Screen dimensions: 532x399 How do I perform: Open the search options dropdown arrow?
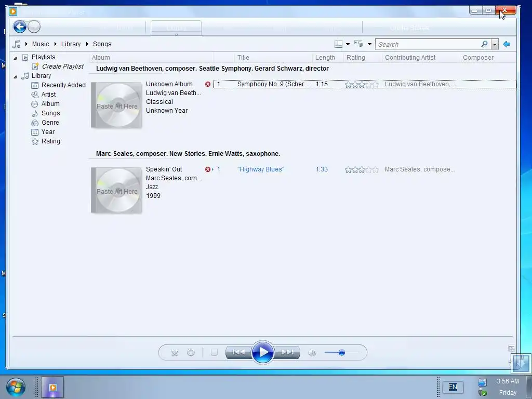495,45
